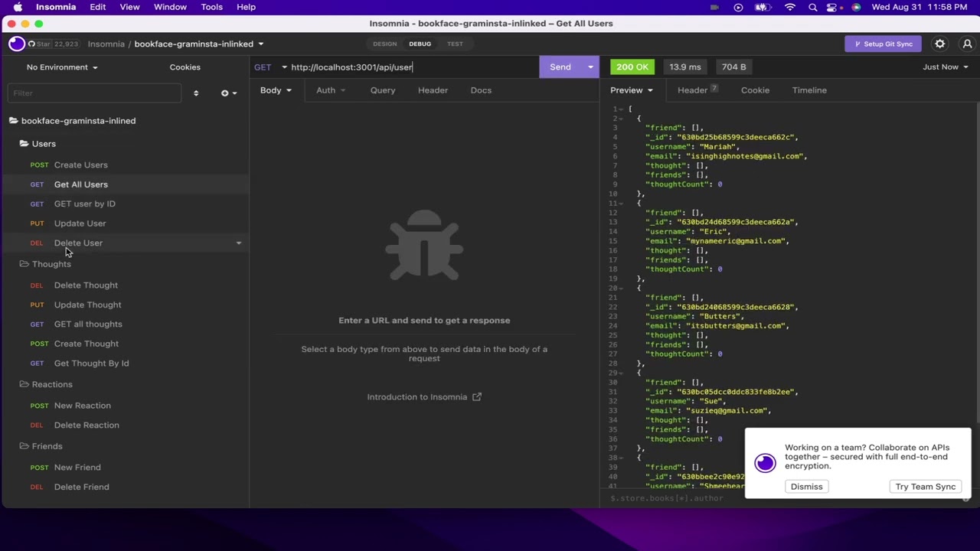Click the Insomnia logo icon in the header
Image resolution: width=980 pixels, height=551 pixels.
tap(17, 44)
